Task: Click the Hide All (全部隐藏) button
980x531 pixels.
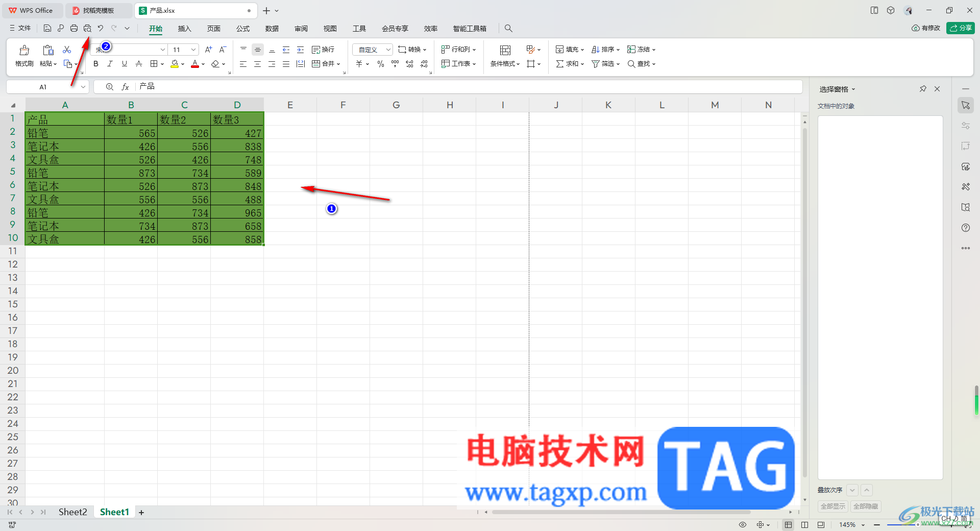Action: pos(866,506)
